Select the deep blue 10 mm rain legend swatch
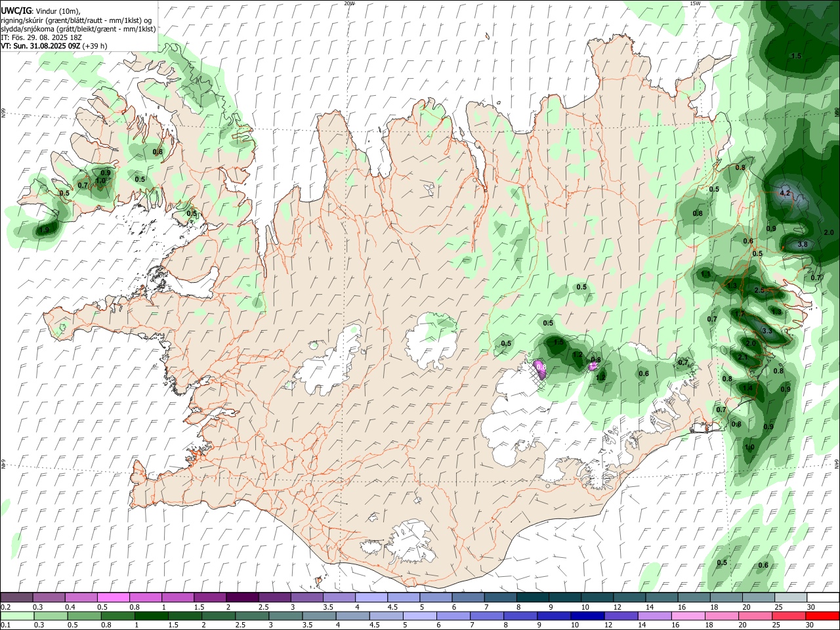The image size is (840, 630). click(586, 616)
